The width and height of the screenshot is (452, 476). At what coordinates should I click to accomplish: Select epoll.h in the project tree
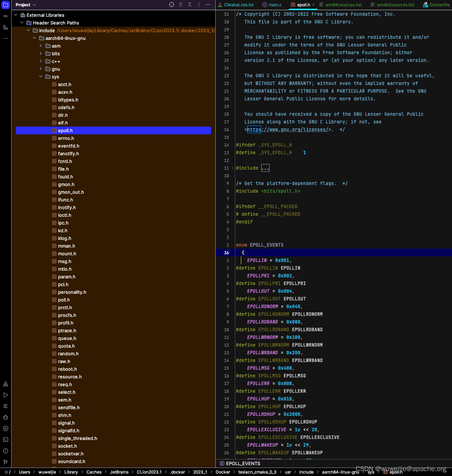click(113, 130)
